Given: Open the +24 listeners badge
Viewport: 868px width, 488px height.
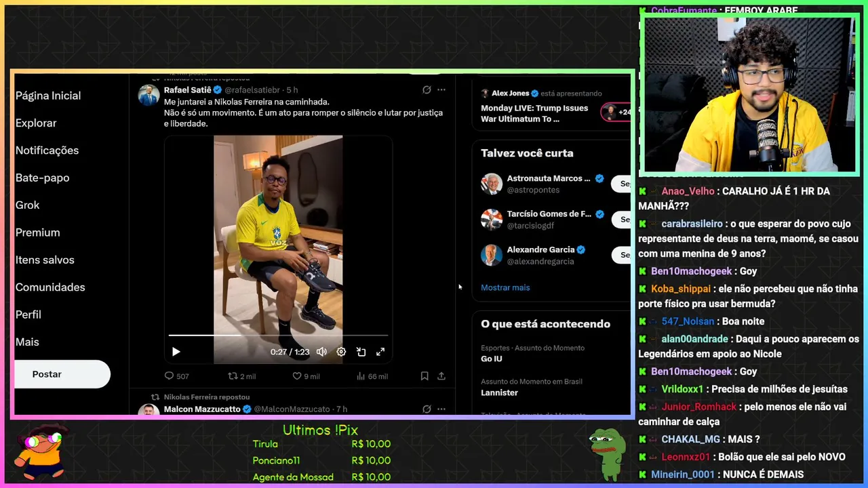Looking at the screenshot, I should pos(616,113).
